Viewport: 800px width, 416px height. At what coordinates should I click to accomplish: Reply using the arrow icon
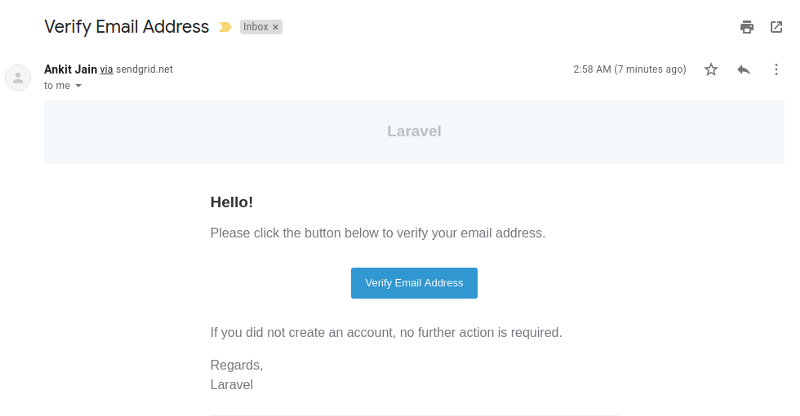(x=743, y=69)
